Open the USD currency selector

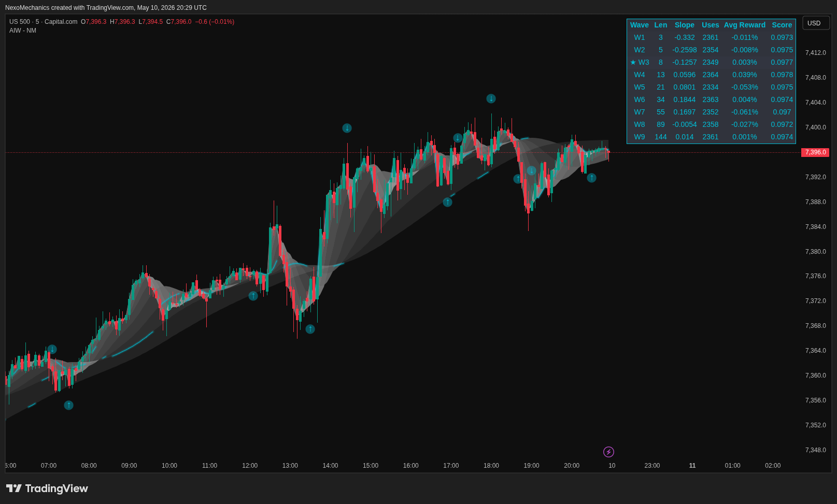(816, 23)
